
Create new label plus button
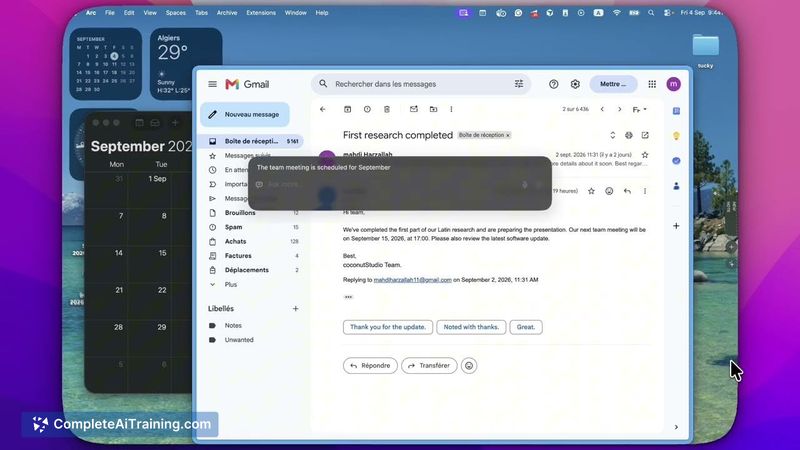295,309
